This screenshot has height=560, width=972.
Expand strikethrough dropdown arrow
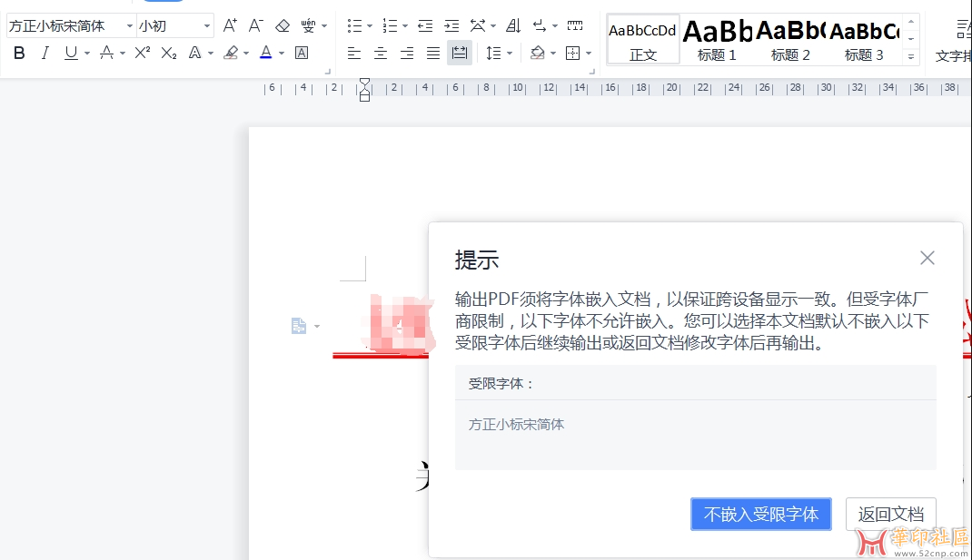pyautogui.click(x=123, y=54)
